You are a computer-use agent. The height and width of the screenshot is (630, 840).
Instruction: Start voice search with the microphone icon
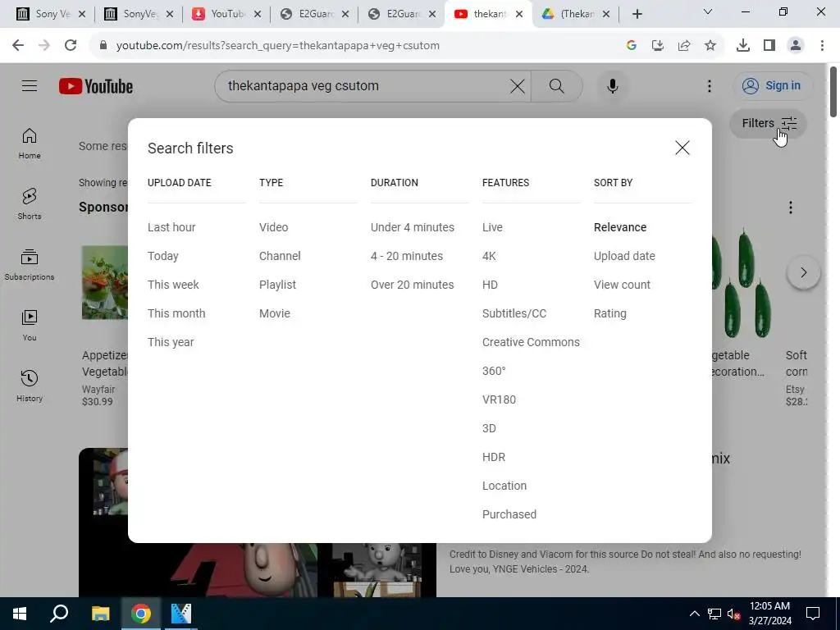[612, 85]
